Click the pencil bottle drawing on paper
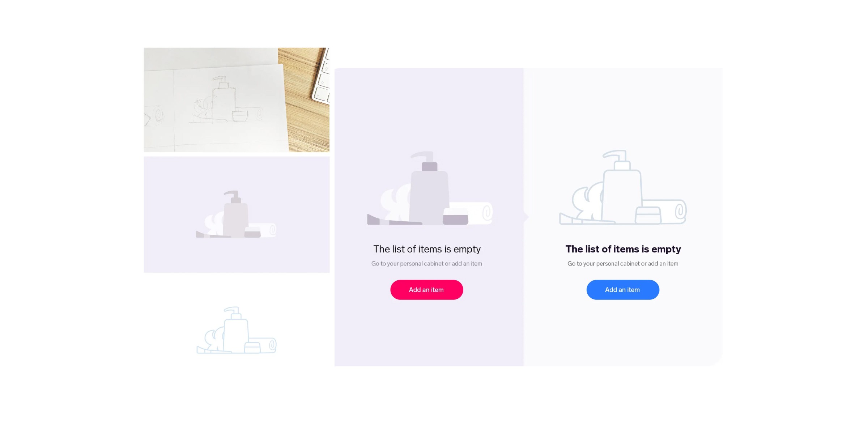The height and width of the screenshot is (434, 868). [x=222, y=98]
